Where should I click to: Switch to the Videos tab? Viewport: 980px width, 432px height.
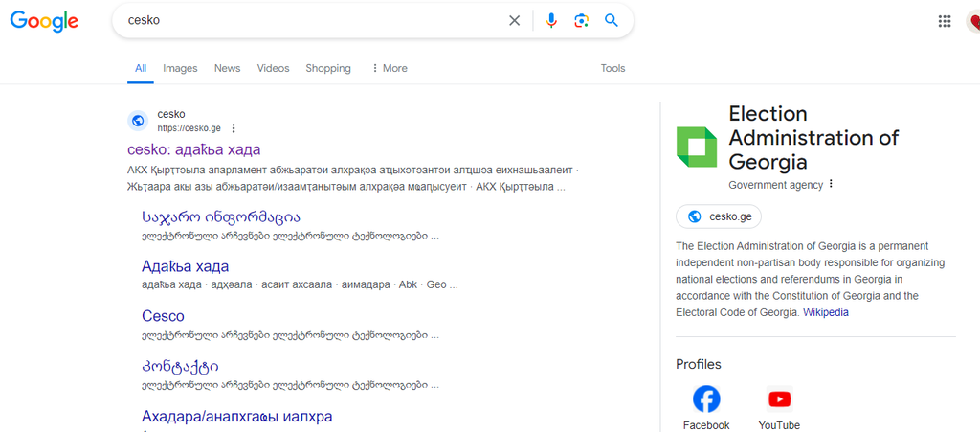click(x=273, y=68)
